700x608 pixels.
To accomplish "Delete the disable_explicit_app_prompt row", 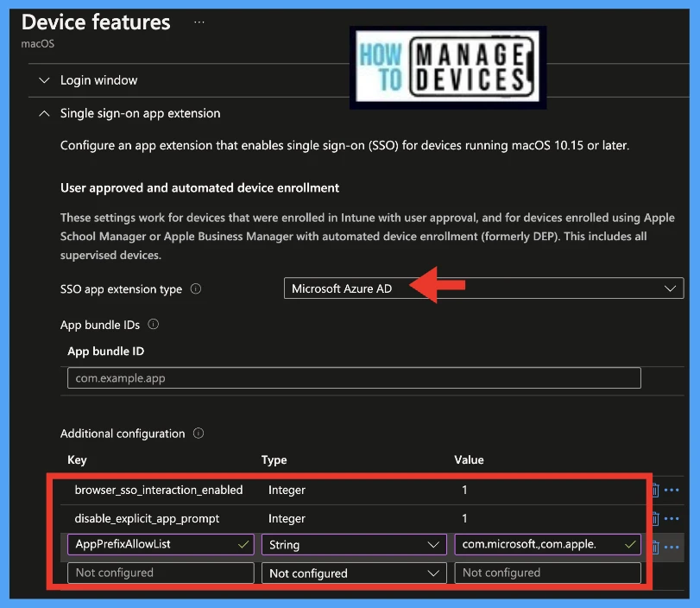I will pyautogui.click(x=655, y=519).
